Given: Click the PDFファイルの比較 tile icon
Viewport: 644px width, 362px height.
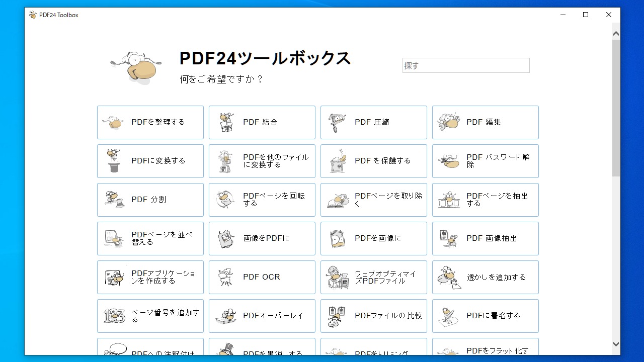Looking at the screenshot, I should [337, 316].
